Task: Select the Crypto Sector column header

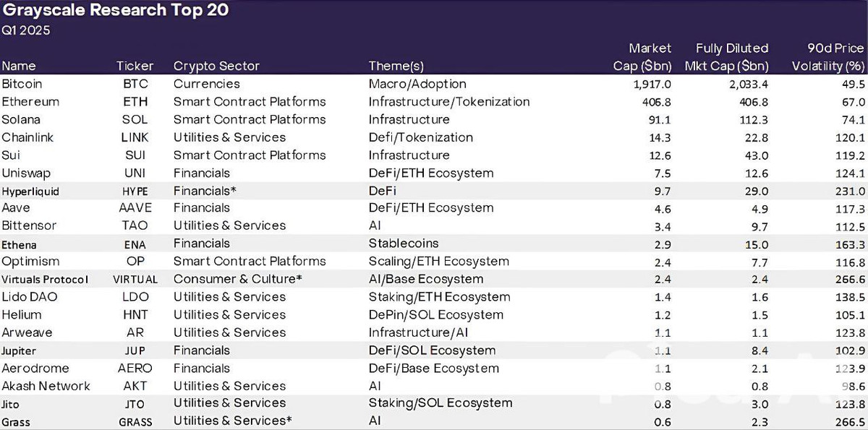Action: (216, 66)
